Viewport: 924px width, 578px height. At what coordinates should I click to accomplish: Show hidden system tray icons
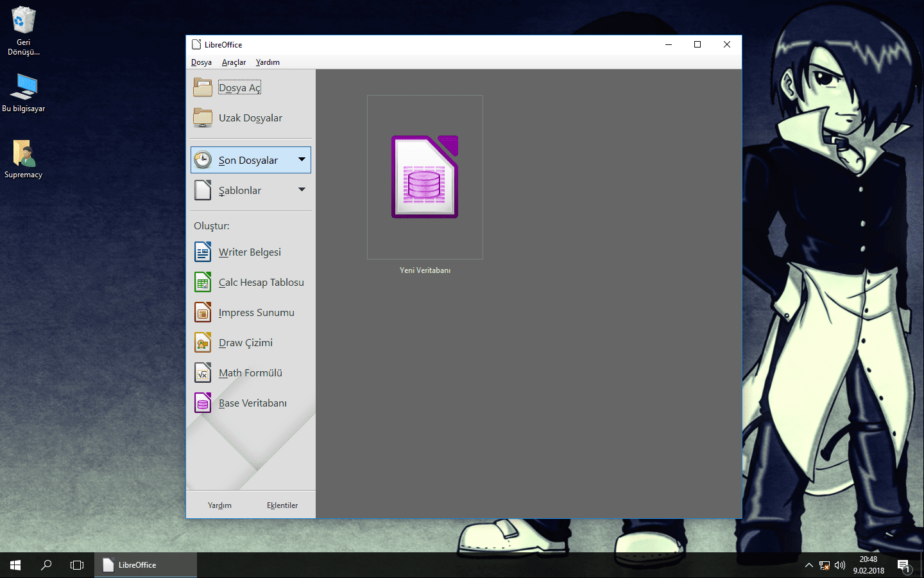[809, 565]
